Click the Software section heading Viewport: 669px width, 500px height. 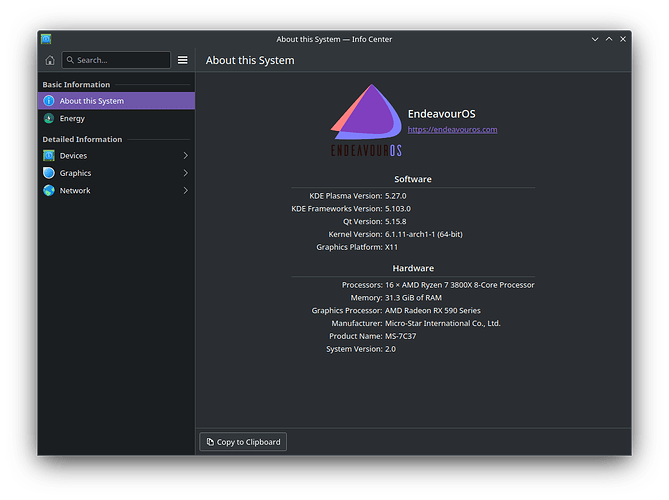coord(413,179)
